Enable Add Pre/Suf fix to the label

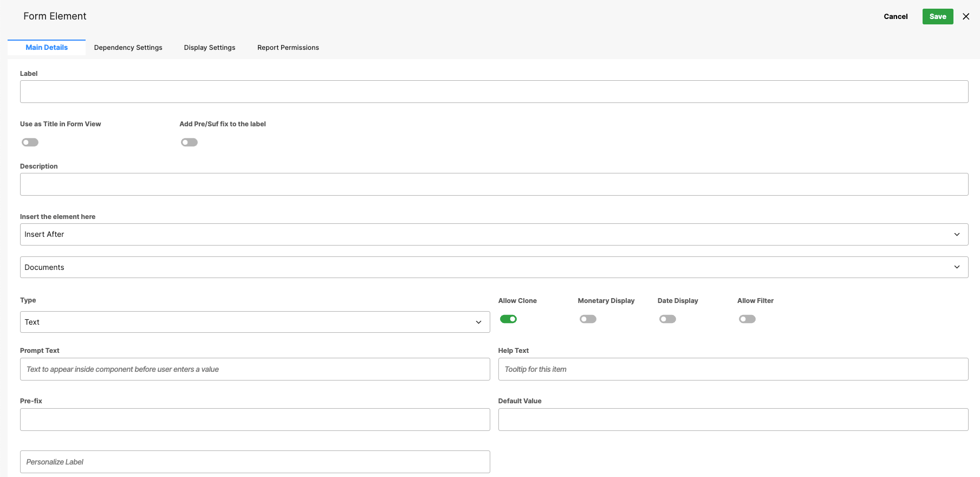(190, 143)
